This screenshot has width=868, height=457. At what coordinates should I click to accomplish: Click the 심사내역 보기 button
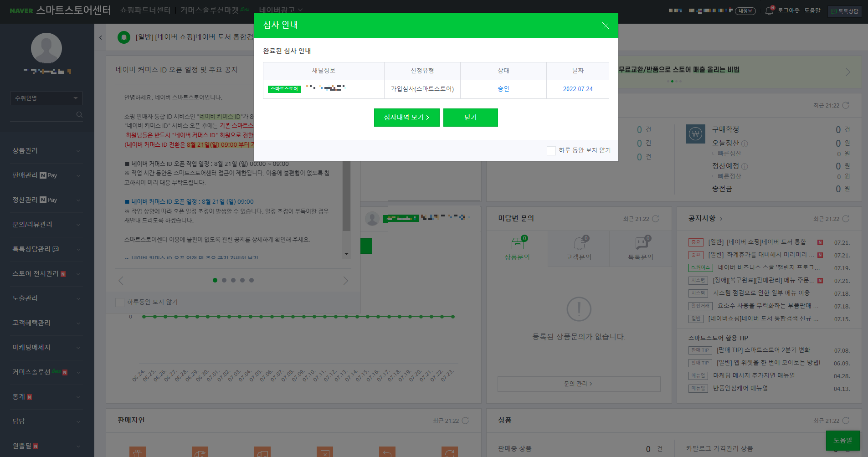click(x=406, y=118)
